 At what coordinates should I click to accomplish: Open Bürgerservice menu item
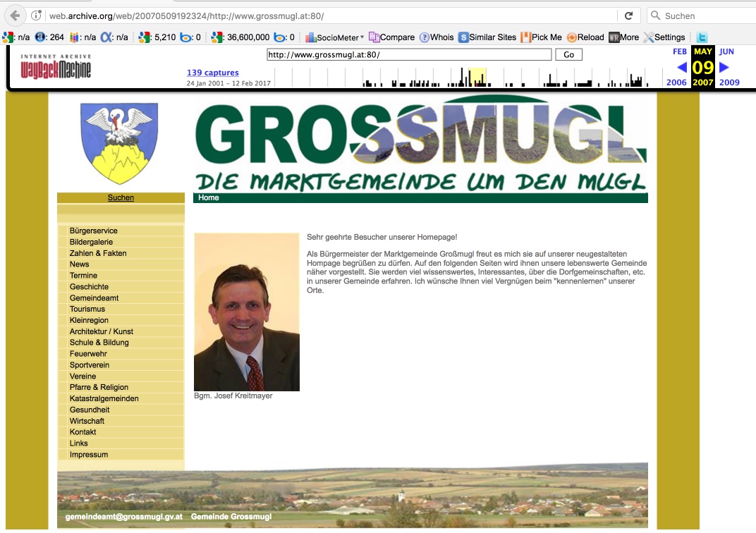94,231
